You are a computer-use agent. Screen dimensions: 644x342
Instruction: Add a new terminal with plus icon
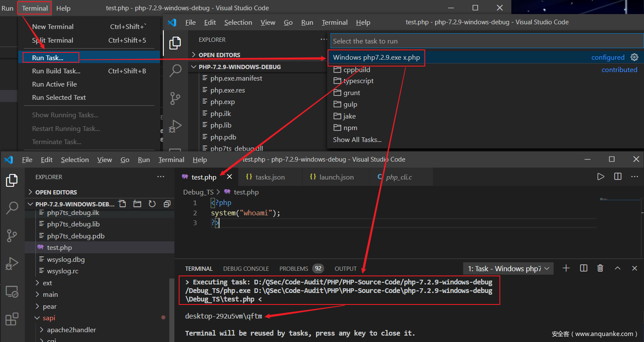click(x=566, y=268)
